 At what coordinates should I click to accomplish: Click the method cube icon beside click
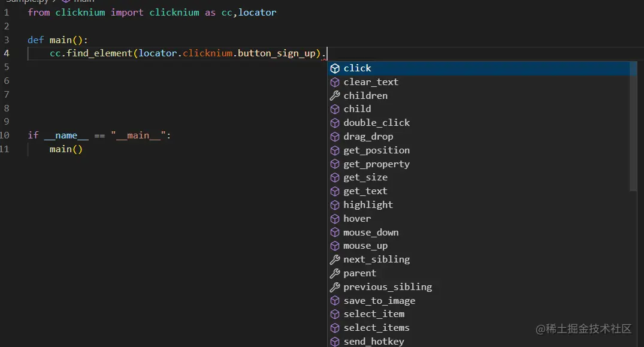click(334, 68)
